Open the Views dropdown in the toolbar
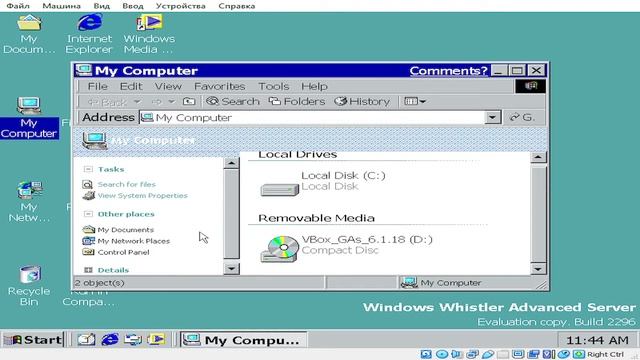The image size is (640, 360). click(415, 101)
